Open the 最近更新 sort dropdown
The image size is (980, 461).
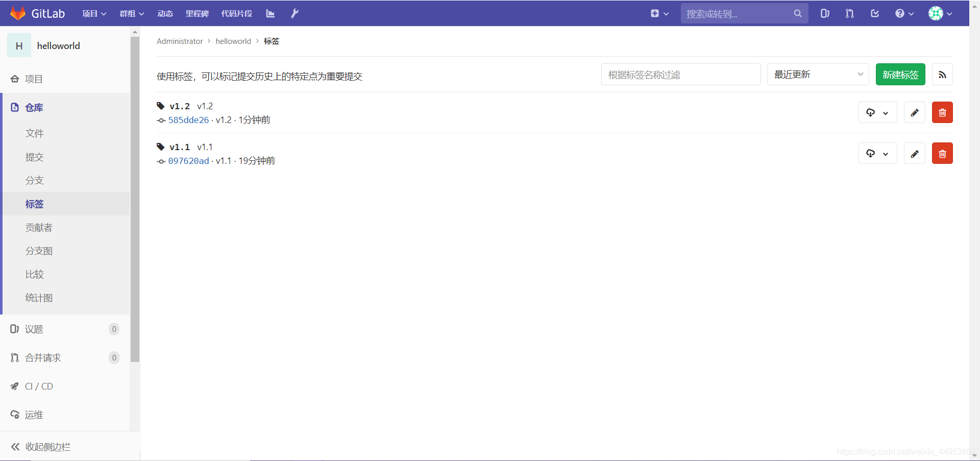[817, 74]
